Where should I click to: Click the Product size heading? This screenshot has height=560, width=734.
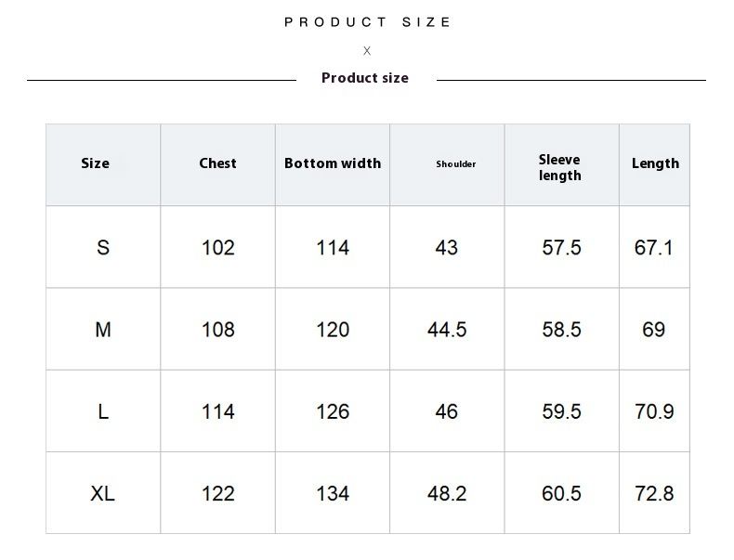[x=365, y=78]
